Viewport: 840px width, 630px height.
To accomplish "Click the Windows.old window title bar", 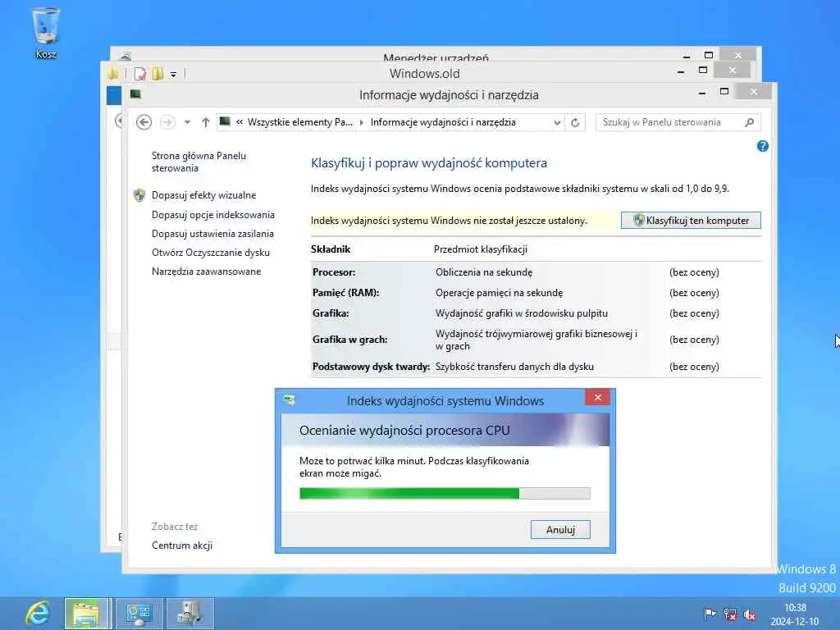I will (x=424, y=73).
